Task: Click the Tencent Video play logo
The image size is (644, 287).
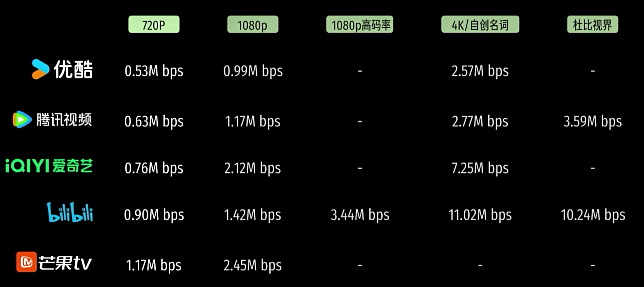Action: [x=22, y=120]
